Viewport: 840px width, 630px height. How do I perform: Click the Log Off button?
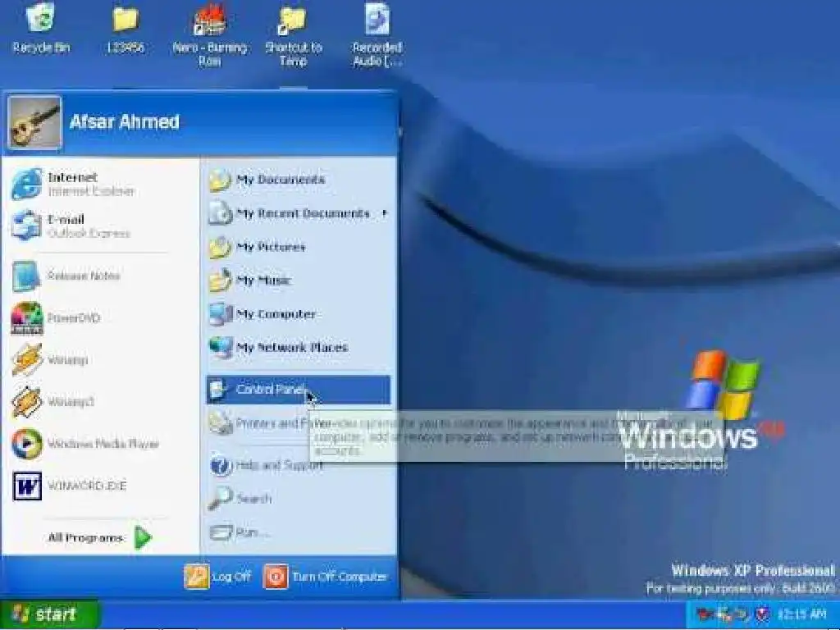click(x=217, y=577)
